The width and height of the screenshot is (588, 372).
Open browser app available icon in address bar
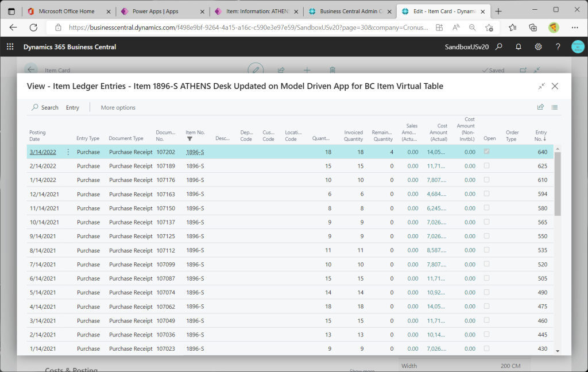[439, 28]
